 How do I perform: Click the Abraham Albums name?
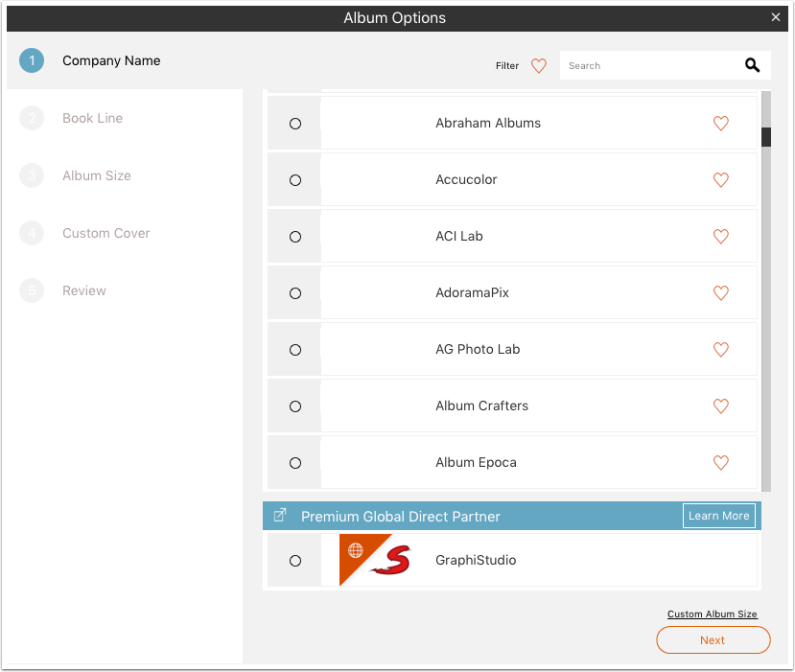click(x=488, y=123)
